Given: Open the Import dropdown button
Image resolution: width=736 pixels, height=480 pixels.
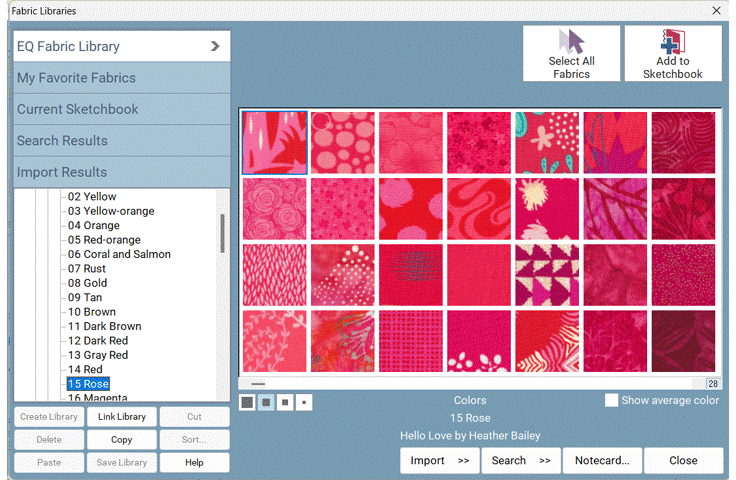Looking at the screenshot, I should pos(439,461).
